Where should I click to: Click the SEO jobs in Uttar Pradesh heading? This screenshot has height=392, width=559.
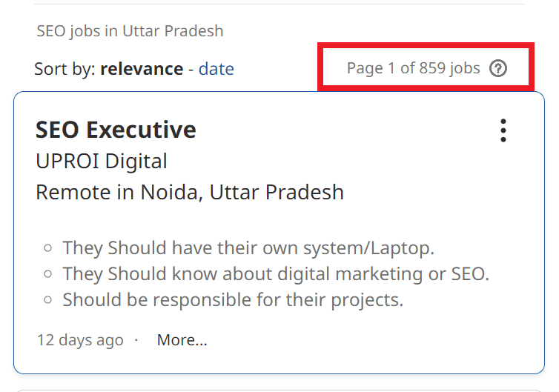[130, 31]
